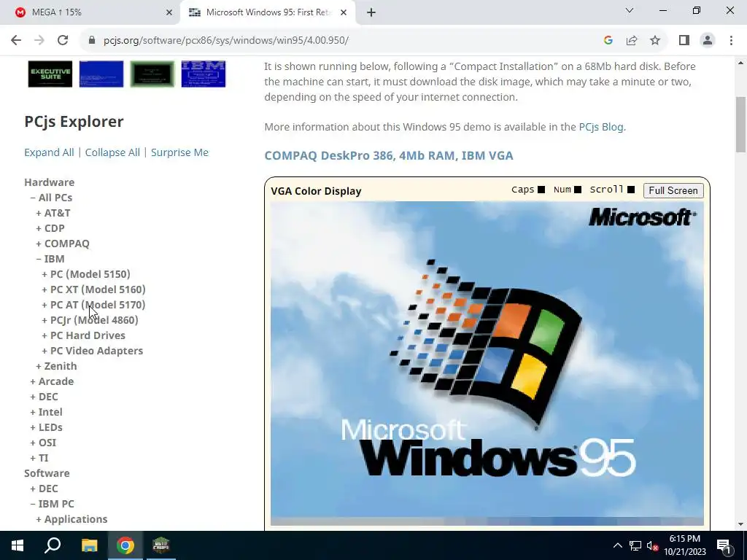Close the MEGA tab
Viewport: 747px width, 560px height.
coord(169,12)
